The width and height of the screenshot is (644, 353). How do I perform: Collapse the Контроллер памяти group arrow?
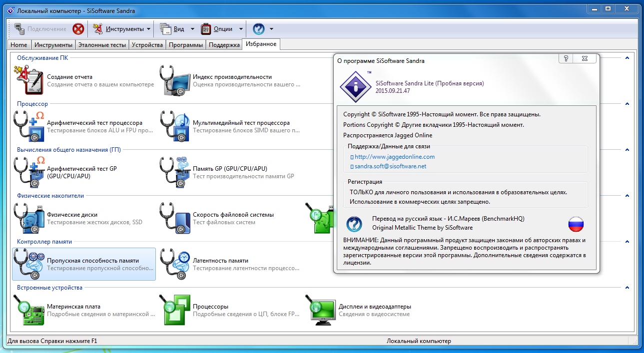point(627,242)
